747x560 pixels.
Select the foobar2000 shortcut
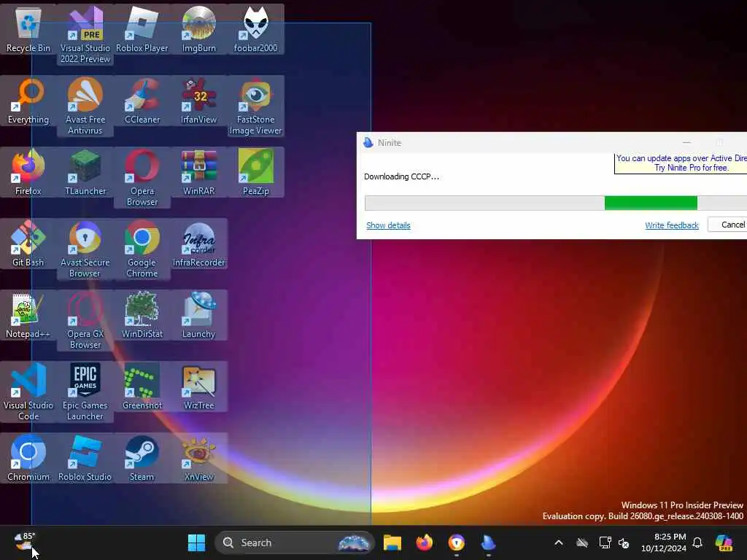pos(256,29)
